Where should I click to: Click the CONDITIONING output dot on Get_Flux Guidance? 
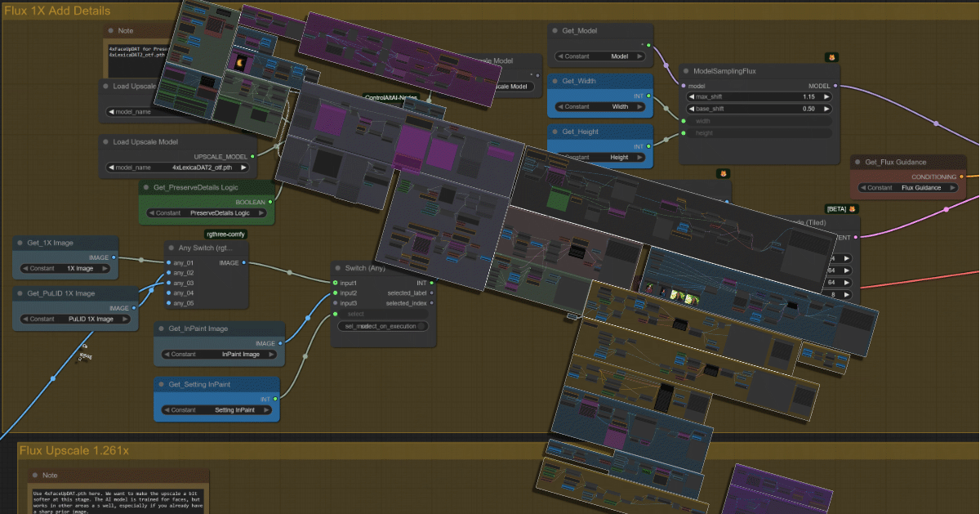coord(961,177)
